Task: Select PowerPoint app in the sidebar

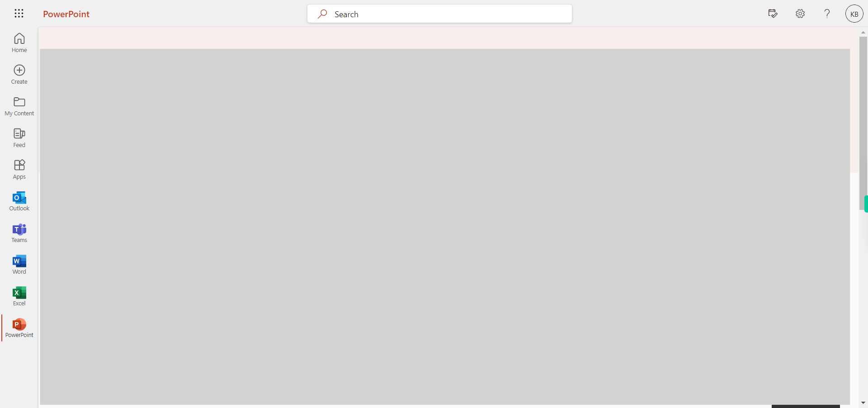Action: [19, 328]
